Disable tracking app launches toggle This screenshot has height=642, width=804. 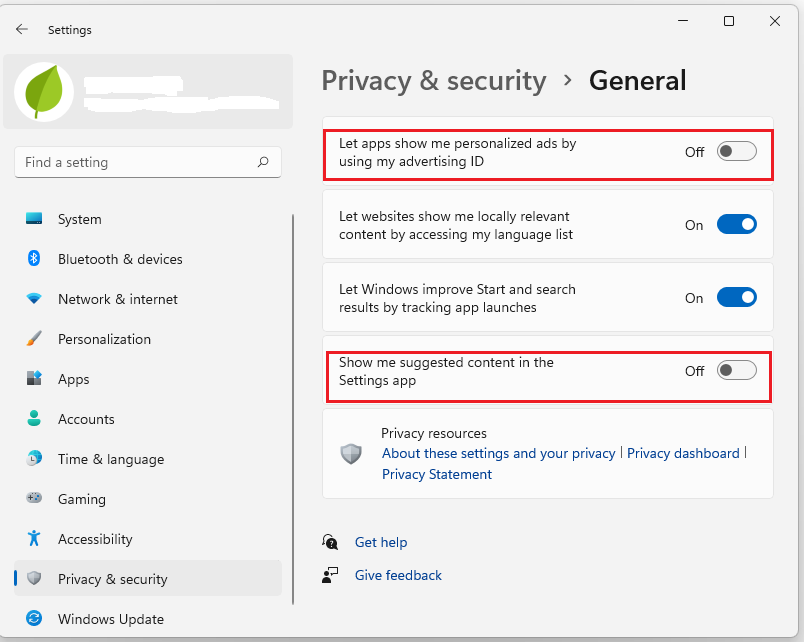coord(736,297)
